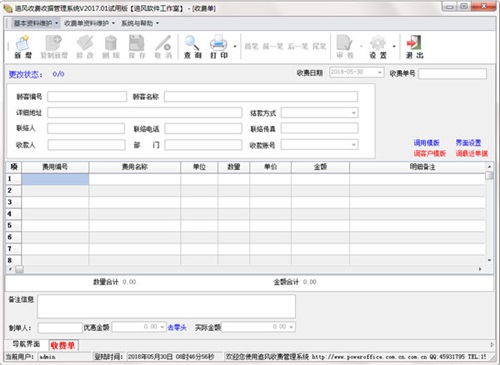Screen dimensions: 500x365
Task: Click the 删除 (Delete) trash icon
Action: click(111, 47)
